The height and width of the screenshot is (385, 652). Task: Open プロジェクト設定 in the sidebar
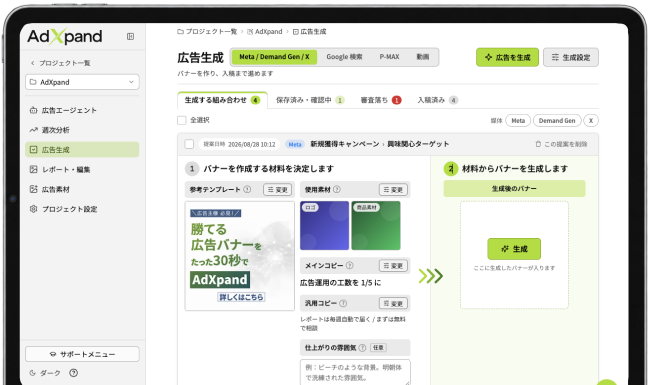[82, 209]
